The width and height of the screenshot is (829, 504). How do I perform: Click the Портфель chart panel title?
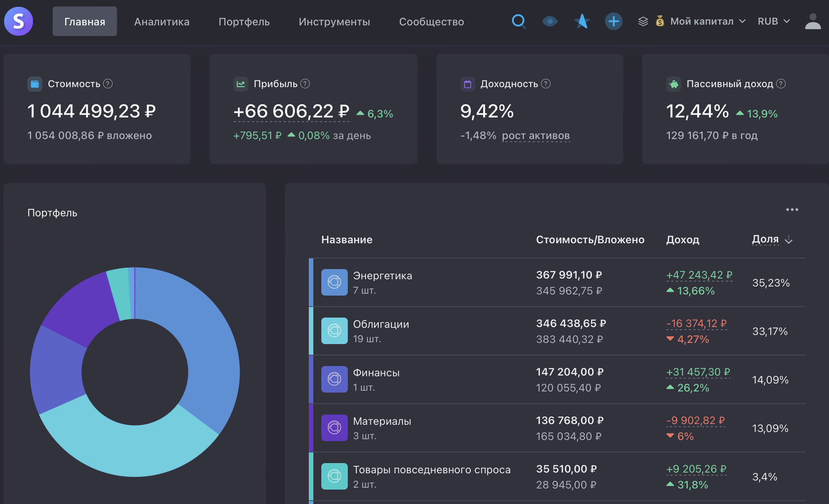point(52,213)
